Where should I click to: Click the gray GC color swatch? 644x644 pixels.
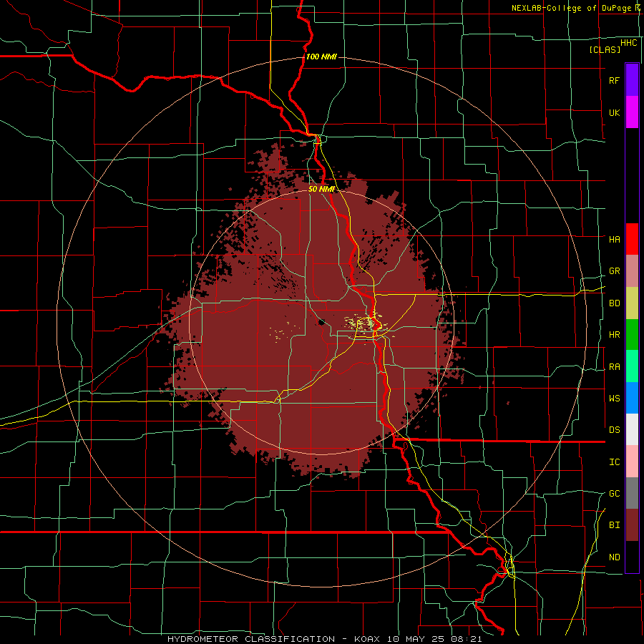[632, 493]
